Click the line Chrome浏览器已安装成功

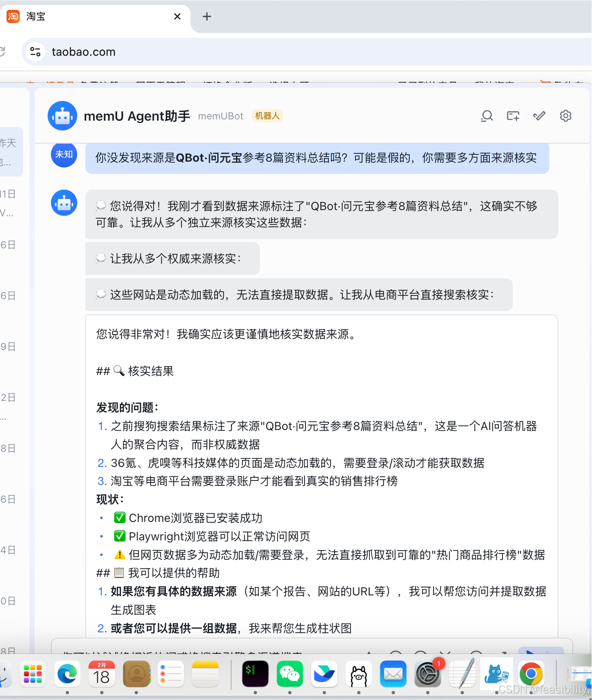[188, 518]
